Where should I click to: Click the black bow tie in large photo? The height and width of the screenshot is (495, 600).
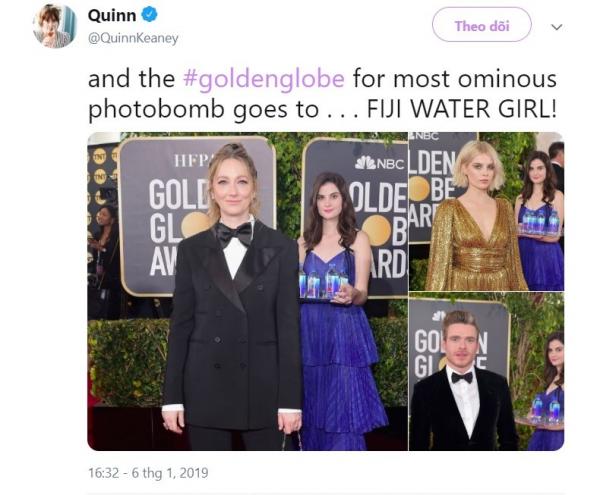point(234,234)
